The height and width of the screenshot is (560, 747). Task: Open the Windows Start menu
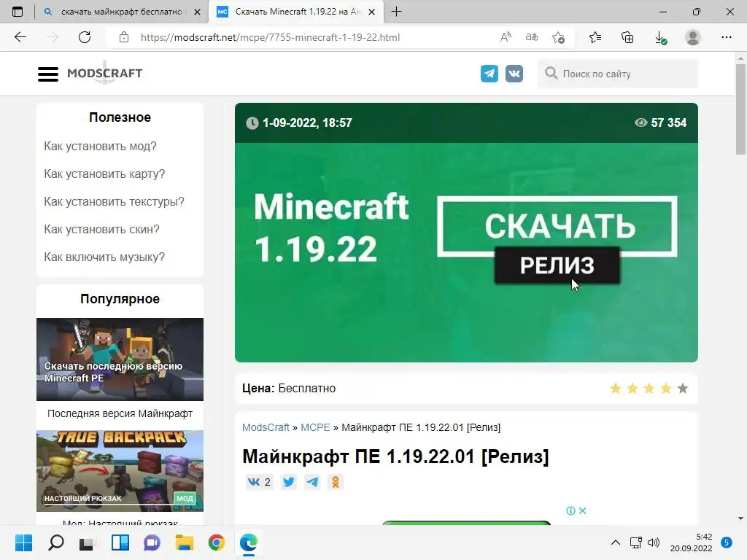coord(23,542)
